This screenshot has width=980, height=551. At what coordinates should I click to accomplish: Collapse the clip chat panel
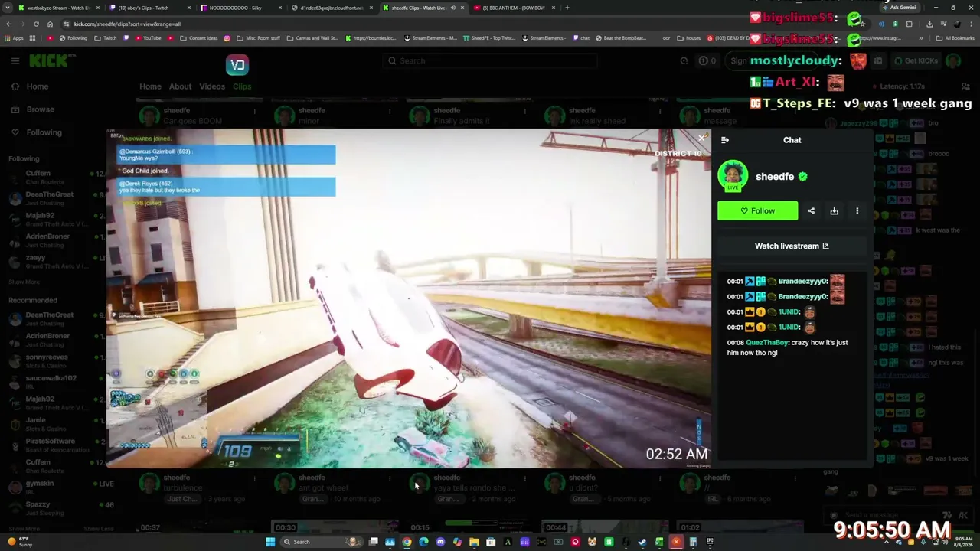pos(725,140)
